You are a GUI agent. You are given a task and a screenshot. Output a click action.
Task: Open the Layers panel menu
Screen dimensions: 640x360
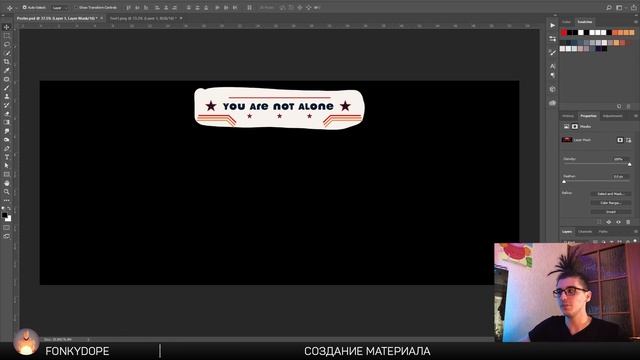tap(636, 231)
